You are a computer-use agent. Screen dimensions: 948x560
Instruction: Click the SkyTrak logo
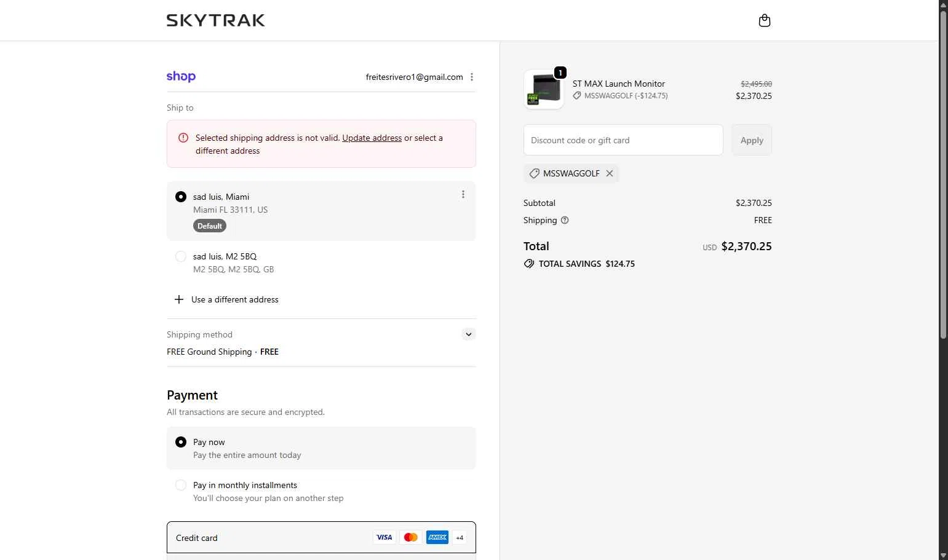[215, 20]
